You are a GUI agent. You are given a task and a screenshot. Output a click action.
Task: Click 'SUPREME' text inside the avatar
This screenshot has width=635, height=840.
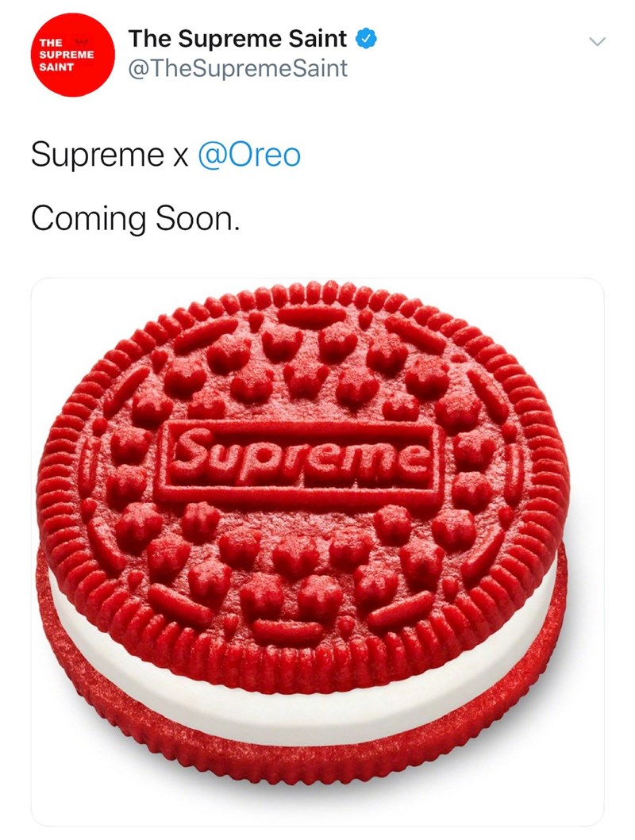[x=67, y=55]
